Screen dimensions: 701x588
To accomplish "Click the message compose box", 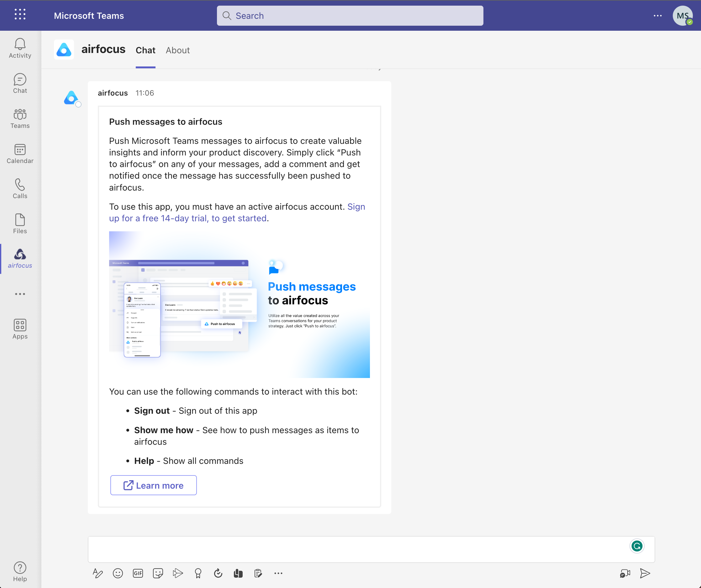I will click(x=372, y=549).
